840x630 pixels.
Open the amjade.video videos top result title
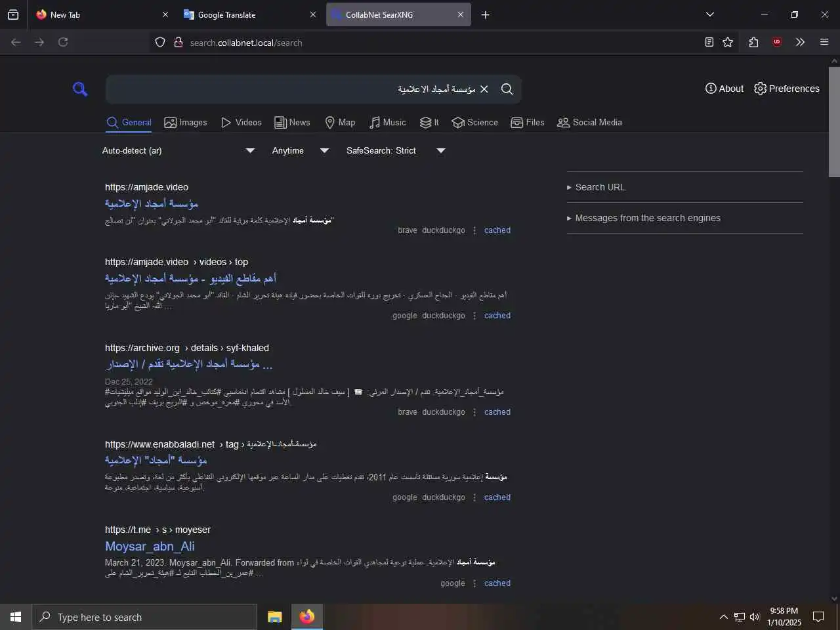click(x=190, y=279)
